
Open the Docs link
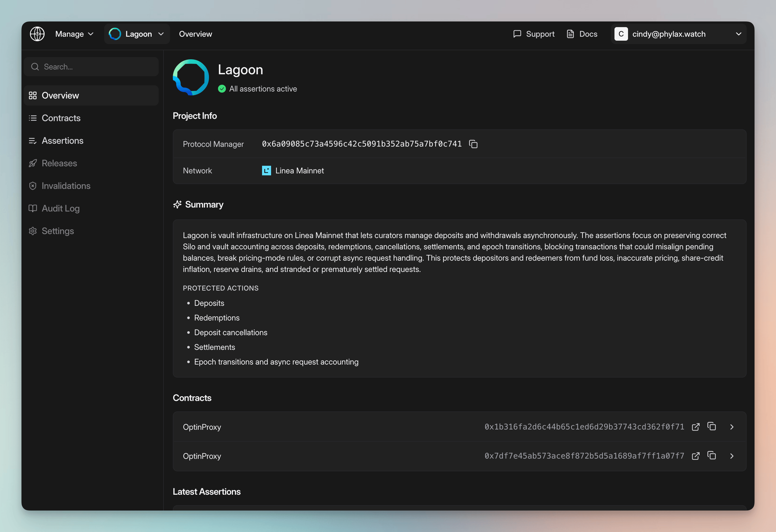click(582, 34)
